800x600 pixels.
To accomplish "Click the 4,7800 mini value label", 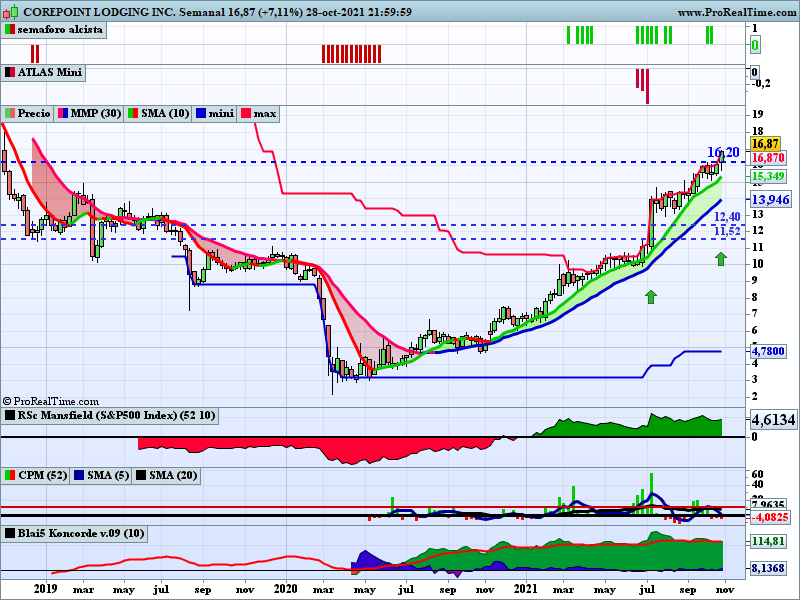I will 768,351.
